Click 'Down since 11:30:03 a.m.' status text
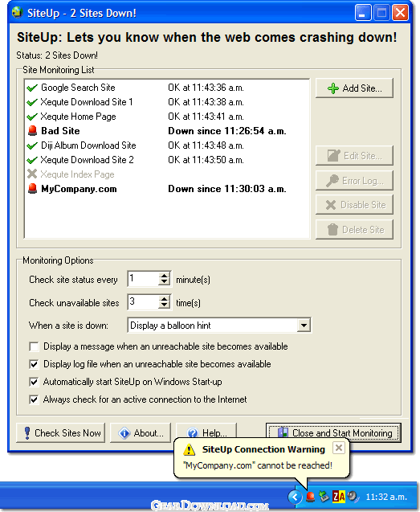 [x=227, y=189]
